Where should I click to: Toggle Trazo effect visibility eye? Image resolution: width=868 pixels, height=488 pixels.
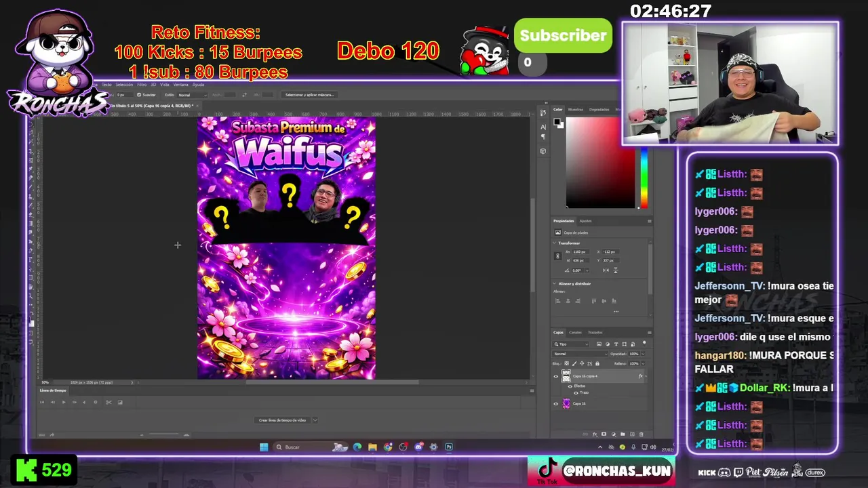coord(576,393)
